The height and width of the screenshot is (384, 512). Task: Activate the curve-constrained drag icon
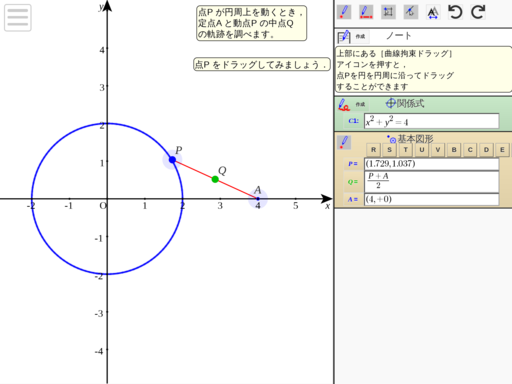click(411, 12)
